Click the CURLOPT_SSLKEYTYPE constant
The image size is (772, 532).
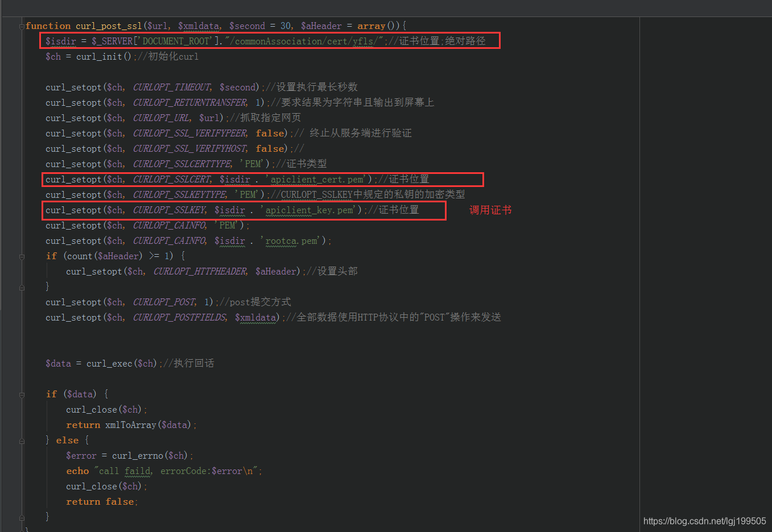click(179, 195)
